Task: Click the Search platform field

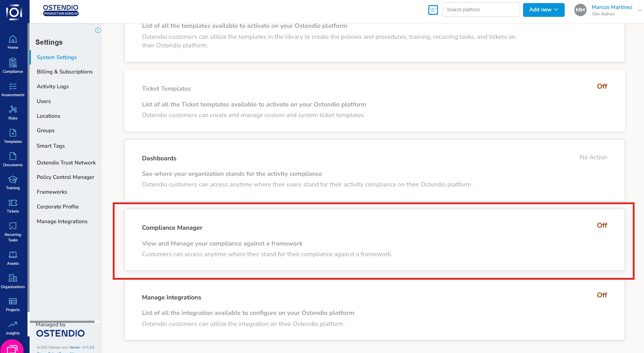Action: [x=481, y=10]
